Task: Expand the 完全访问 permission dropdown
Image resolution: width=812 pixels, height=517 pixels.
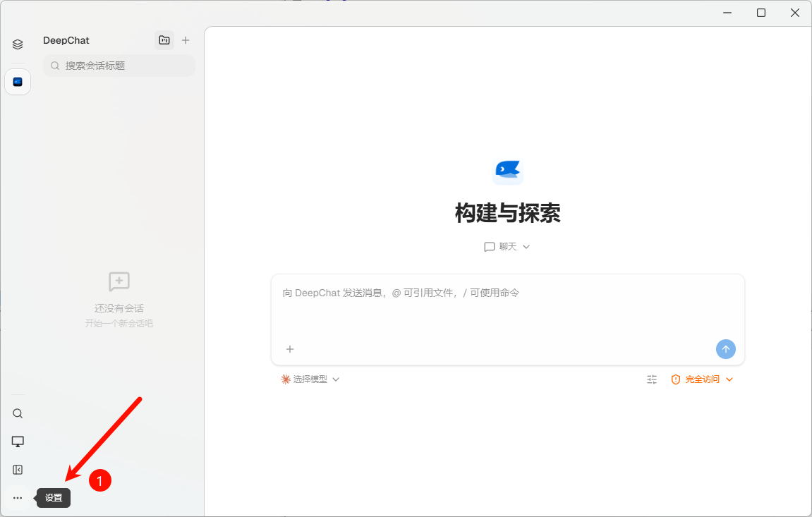Action: point(702,379)
